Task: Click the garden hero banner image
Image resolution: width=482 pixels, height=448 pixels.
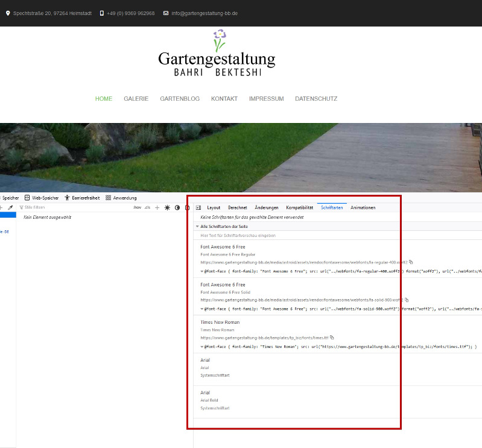Action: pyautogui.click(x=241, y=157)
